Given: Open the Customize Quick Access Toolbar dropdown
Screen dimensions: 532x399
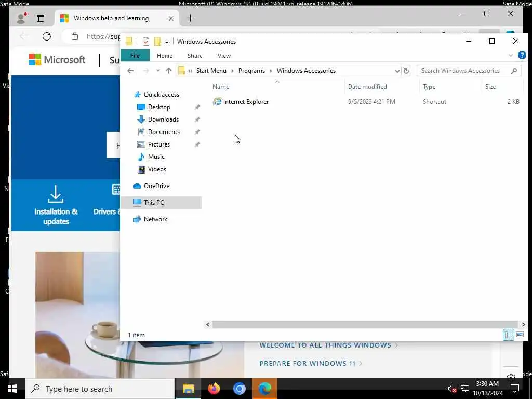Looking at the screenshot, I should (167, 42).
